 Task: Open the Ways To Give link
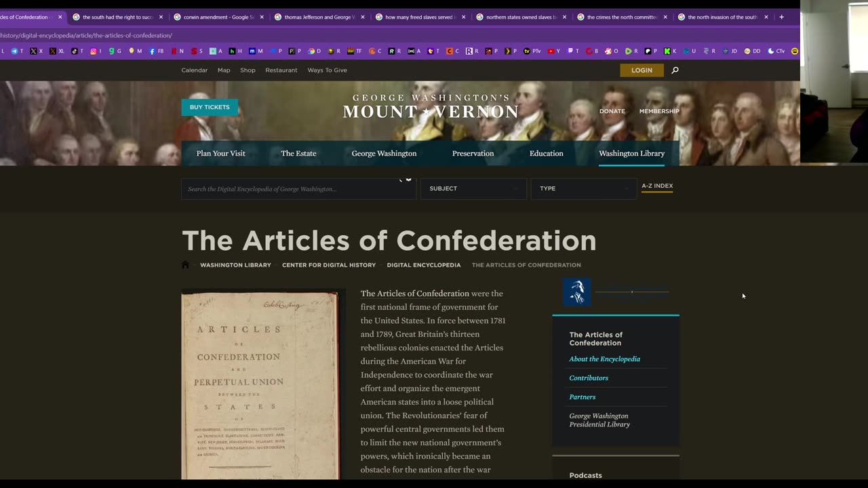pyautogui.click(x=327, y=70)
